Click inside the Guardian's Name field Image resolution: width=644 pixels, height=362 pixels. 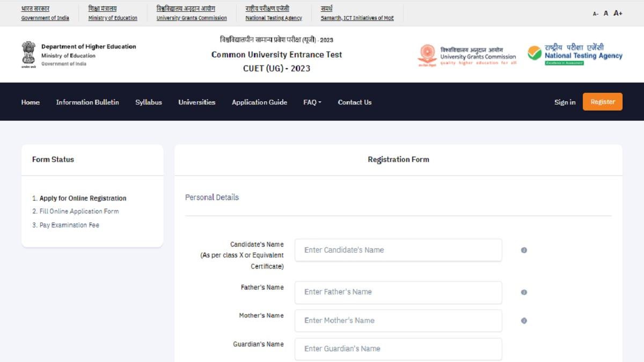398,349
